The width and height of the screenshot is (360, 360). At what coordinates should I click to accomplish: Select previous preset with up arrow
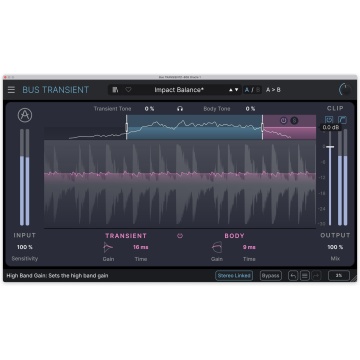231,90
